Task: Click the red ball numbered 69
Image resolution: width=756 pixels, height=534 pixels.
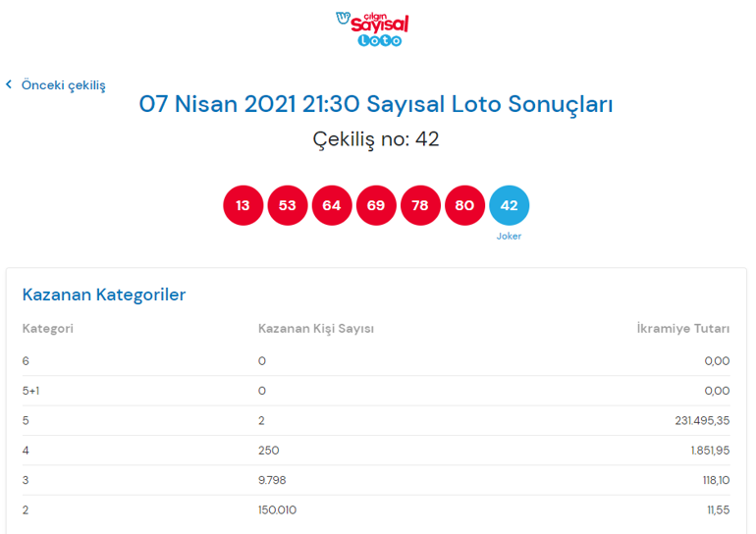Action: coord(376,205)
